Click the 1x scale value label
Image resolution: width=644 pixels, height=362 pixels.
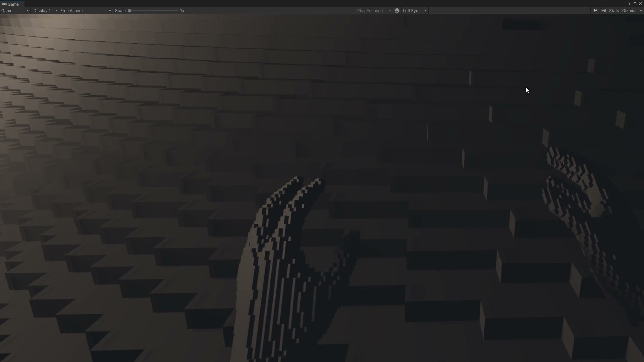coord(182,10)
